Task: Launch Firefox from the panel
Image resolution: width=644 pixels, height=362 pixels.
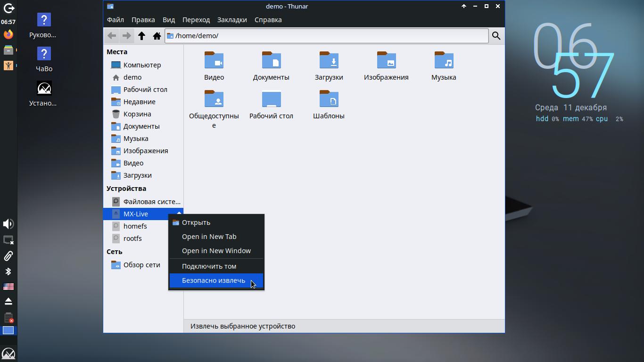Action: (x=8, y=34)
